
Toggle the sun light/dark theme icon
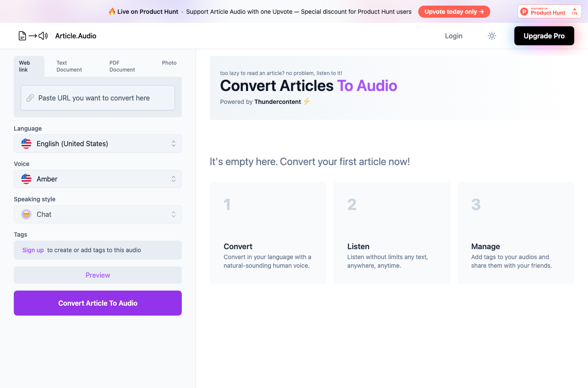(x=492, y=36)
